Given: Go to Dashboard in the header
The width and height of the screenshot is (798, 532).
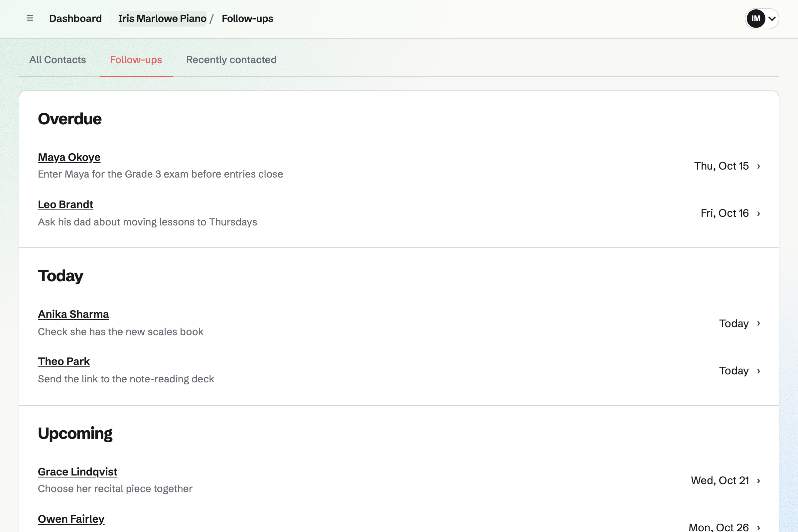Looking at the screenshot, I should tap(75, 19).
